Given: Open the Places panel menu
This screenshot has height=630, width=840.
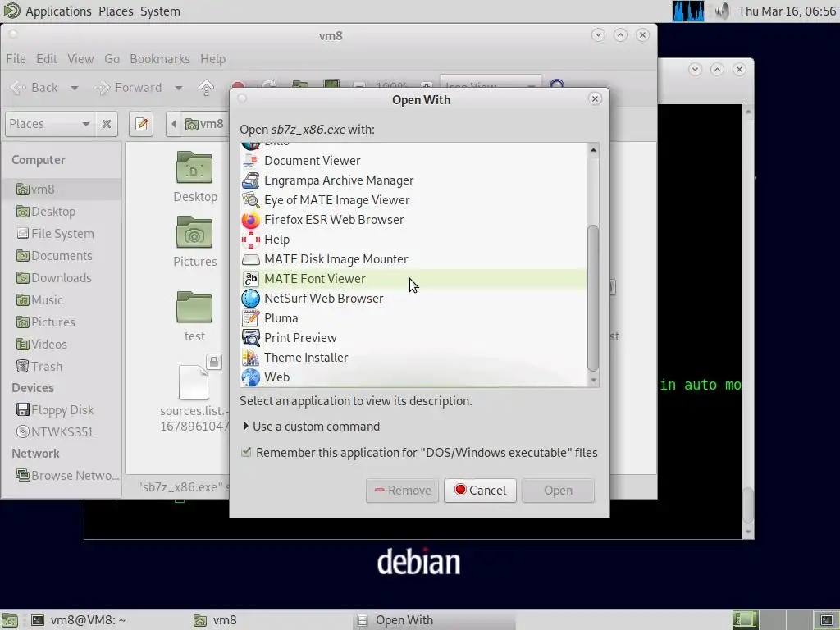Looking at the screenshot, I should 116,11.
